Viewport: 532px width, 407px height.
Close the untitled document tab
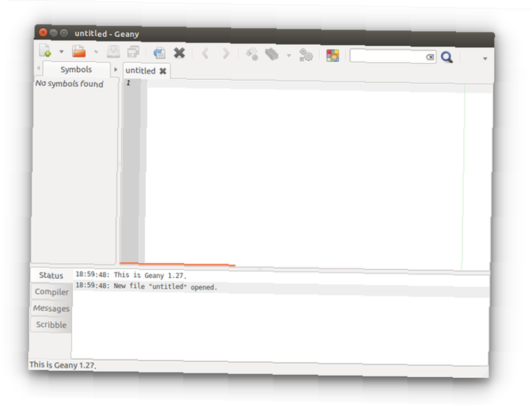tap(163, 71)
